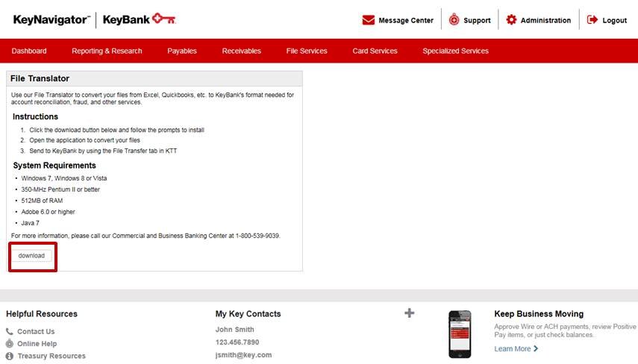The width and height of the screenshot is (638, 364).
Task: Add a contact with the plus icon
Action: (409, 313)
